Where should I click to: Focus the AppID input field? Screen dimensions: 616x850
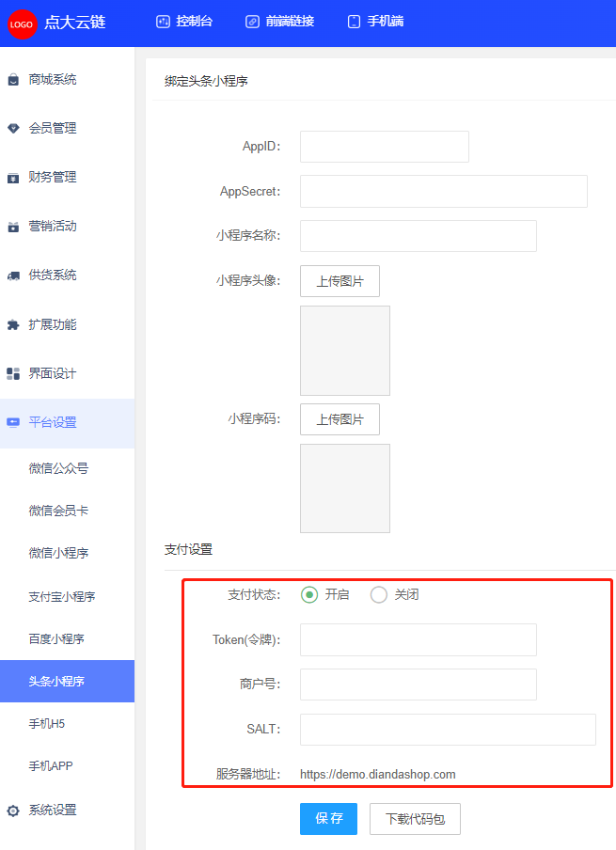click(x=385, y=147)
